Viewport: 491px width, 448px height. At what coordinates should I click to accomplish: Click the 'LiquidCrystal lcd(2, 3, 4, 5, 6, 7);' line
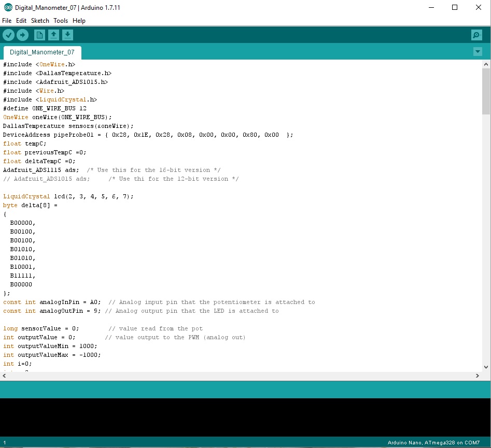(68, 196)
